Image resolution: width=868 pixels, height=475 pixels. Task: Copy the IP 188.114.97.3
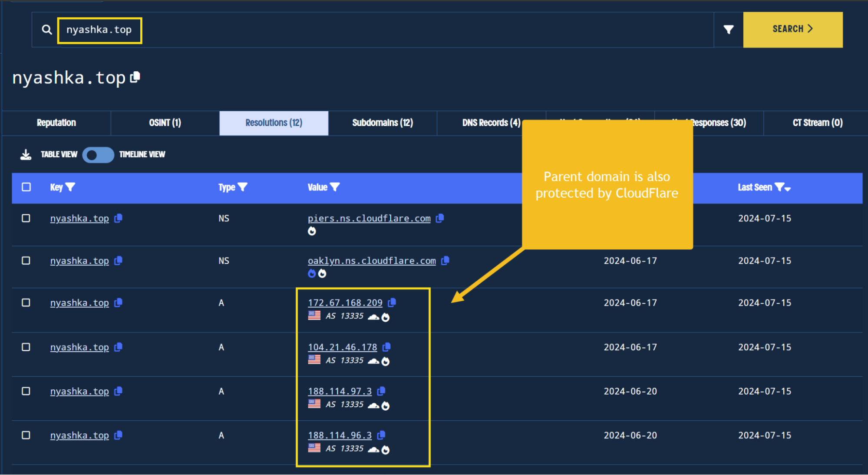pos(381,391)
